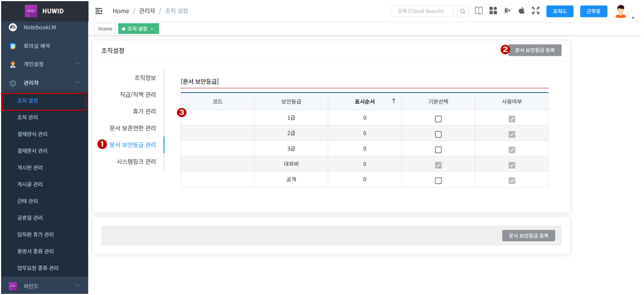644x295 pixels.
Task: Open the user avatar dropdown
Action: pyautogui.click(x=623, y=12)
